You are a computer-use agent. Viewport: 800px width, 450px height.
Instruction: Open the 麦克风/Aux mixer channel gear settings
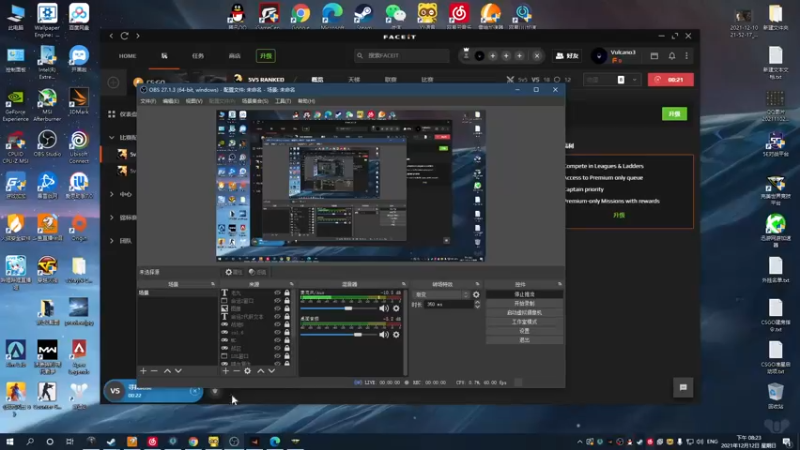pos(396,308)
